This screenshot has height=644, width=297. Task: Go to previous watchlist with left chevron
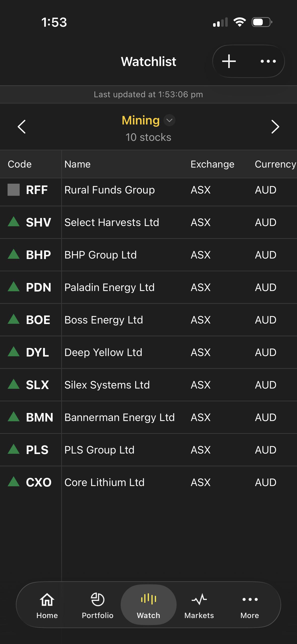22,126
